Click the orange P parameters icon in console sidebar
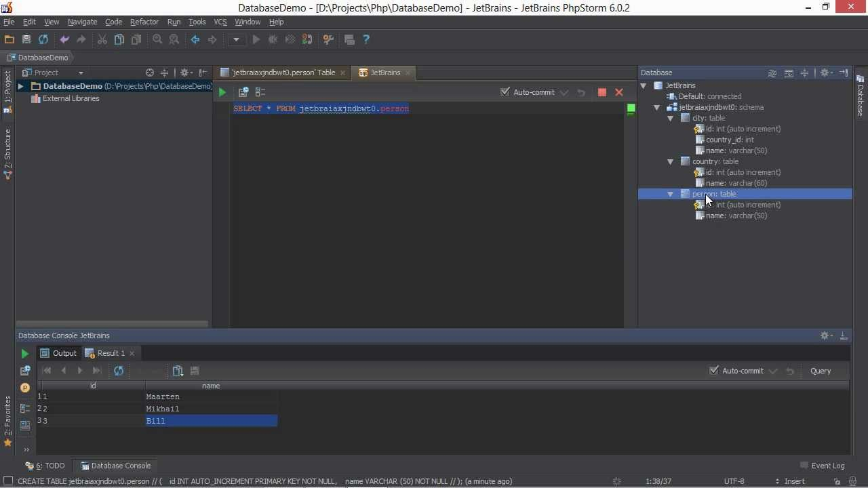This screenshot has width=868, height=488. pyautogui.click(x=25, y=388)
